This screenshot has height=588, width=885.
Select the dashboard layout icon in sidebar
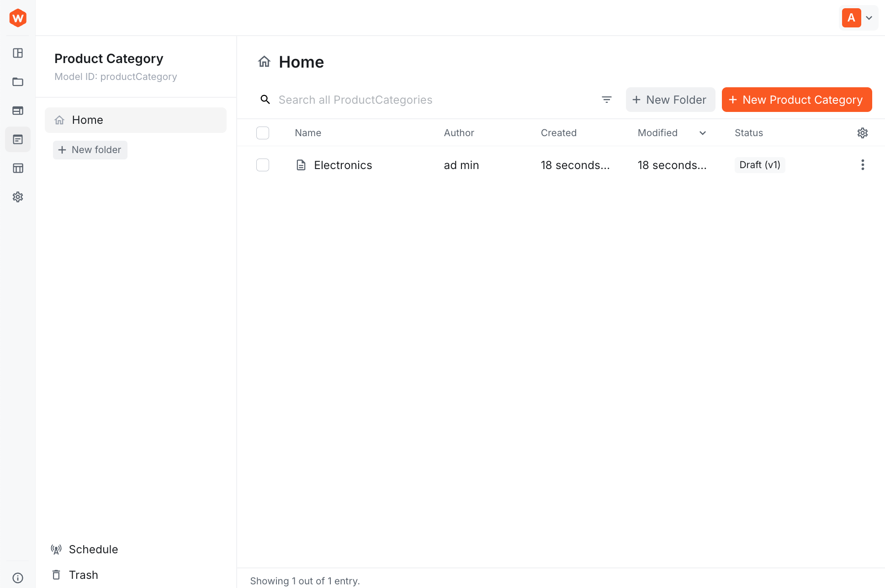click(x=18, y=53)
